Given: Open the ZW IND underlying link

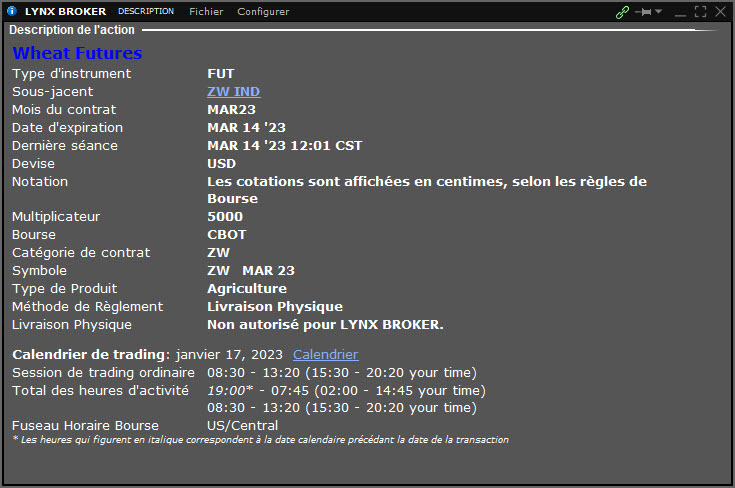Looking at the screenshot, I should (x=233, y=91).
